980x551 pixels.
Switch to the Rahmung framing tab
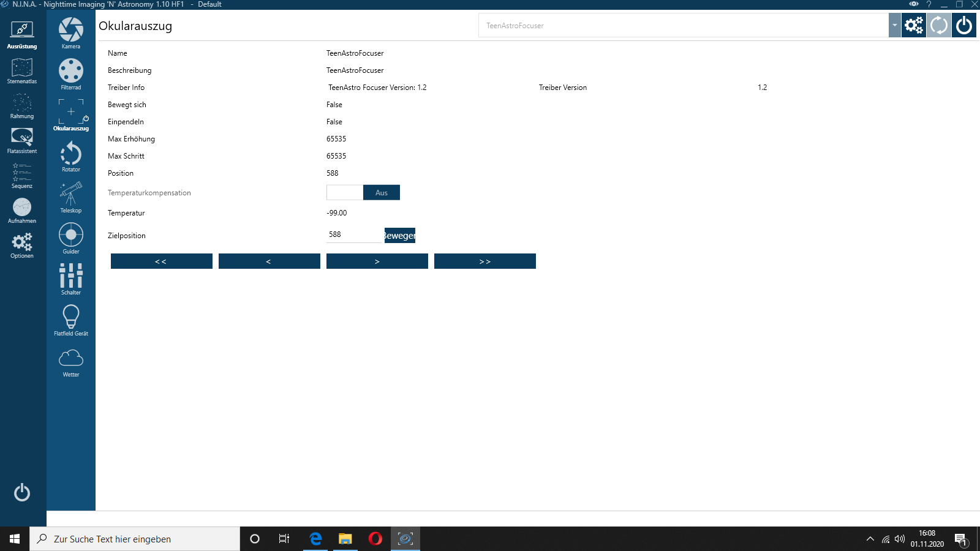[x=22, y=105]
